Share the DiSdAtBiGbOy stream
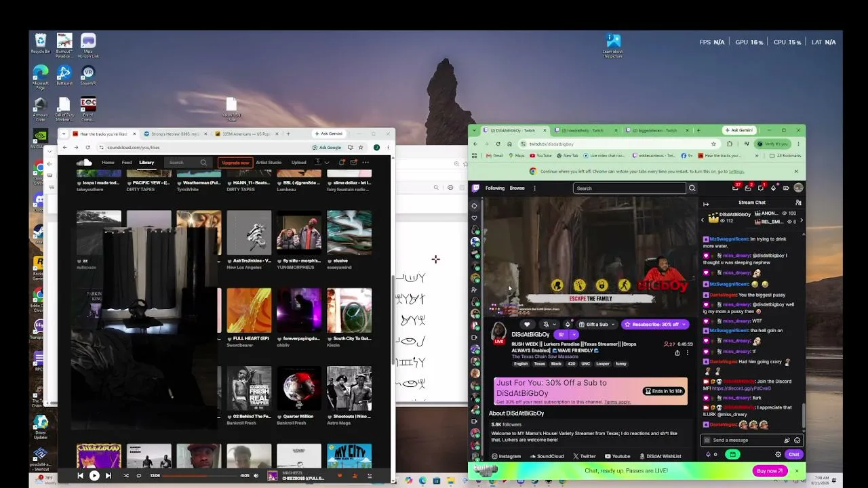Image resolution: width=868 pixels, height=488 pixels. (677, 352)
